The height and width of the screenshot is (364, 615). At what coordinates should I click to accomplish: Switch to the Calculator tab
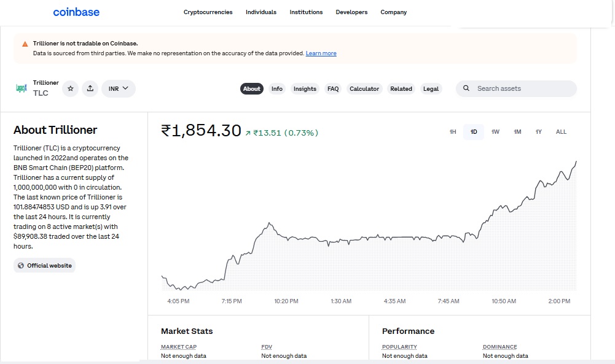pos(364,89)
